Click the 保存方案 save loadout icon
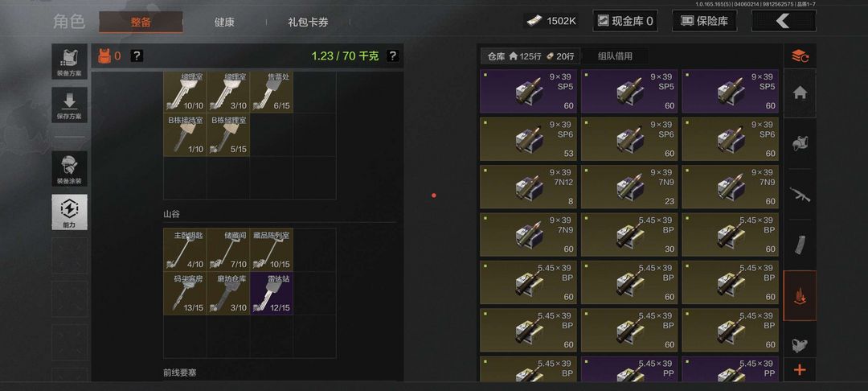 coord(69,105)
